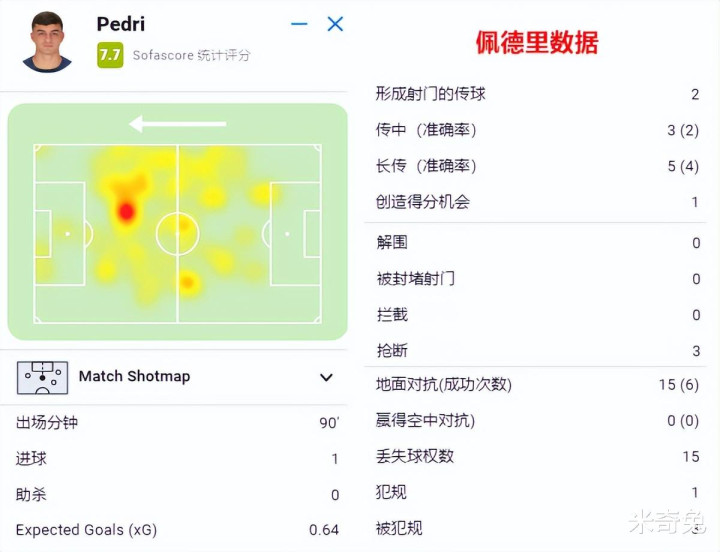
Task: Click the 进球 stat row
Action: 177,458
